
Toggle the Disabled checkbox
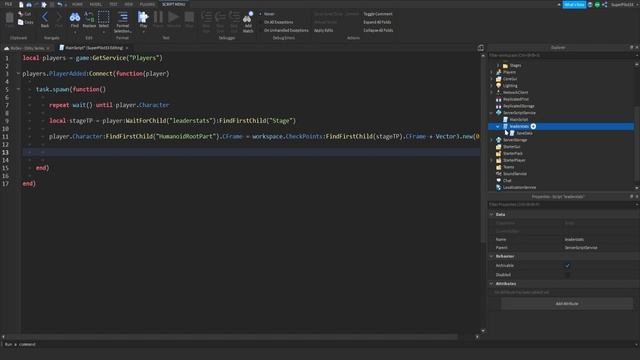point(567,275)
